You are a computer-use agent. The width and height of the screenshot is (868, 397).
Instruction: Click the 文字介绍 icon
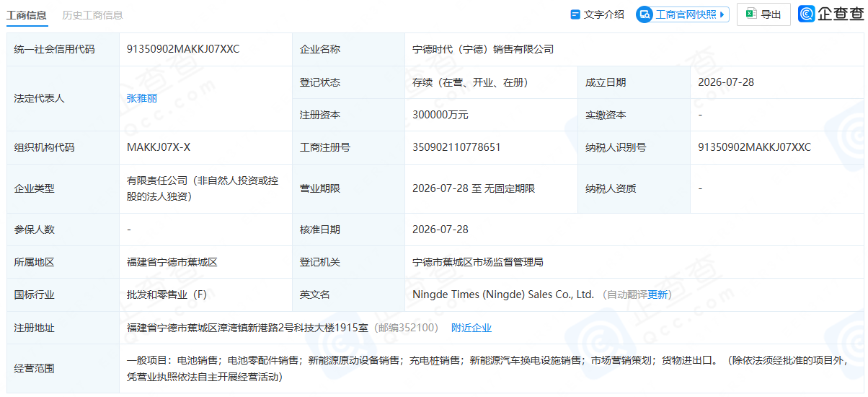[575, 14]
